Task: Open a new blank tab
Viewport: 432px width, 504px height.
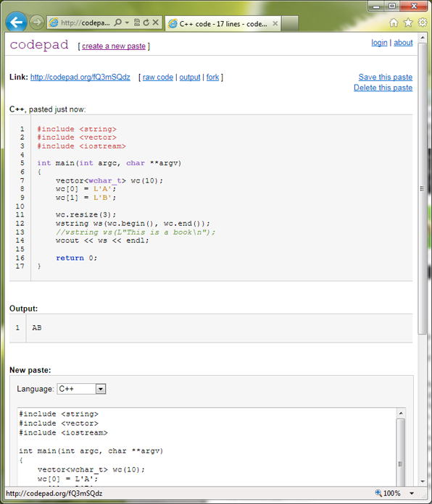Action: click(x=289, y=24)
